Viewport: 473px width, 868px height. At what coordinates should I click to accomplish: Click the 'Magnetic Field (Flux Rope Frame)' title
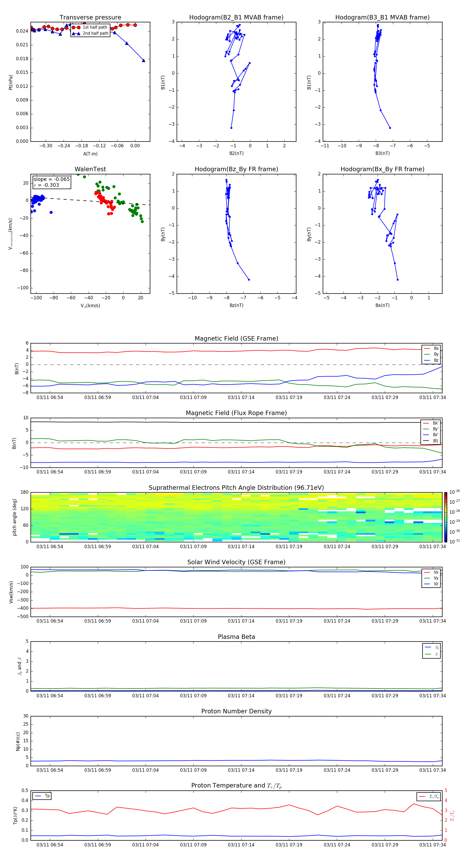point(236,413)
